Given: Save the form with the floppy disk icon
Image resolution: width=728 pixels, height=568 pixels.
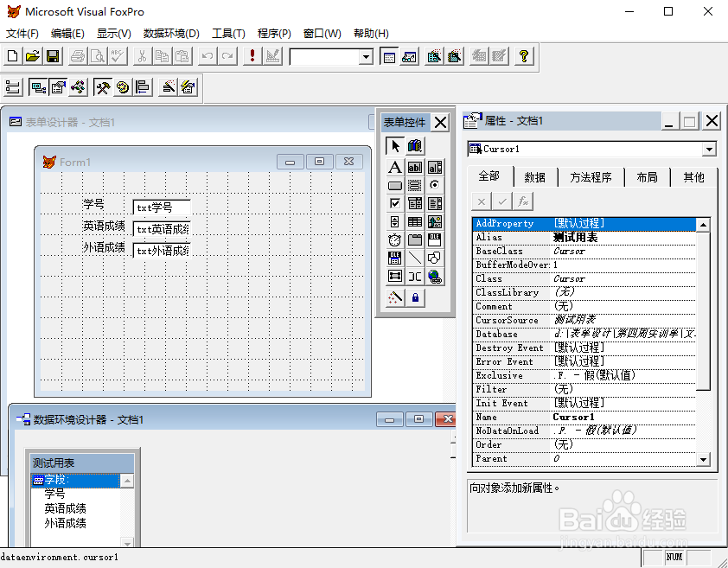Looking at the screenshot, I should (53, 56).
